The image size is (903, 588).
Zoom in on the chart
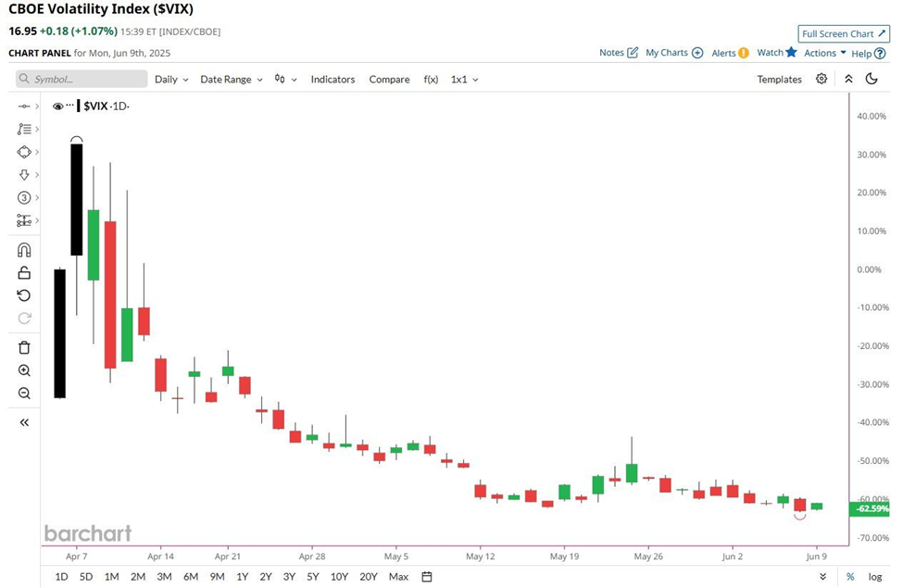24,370
